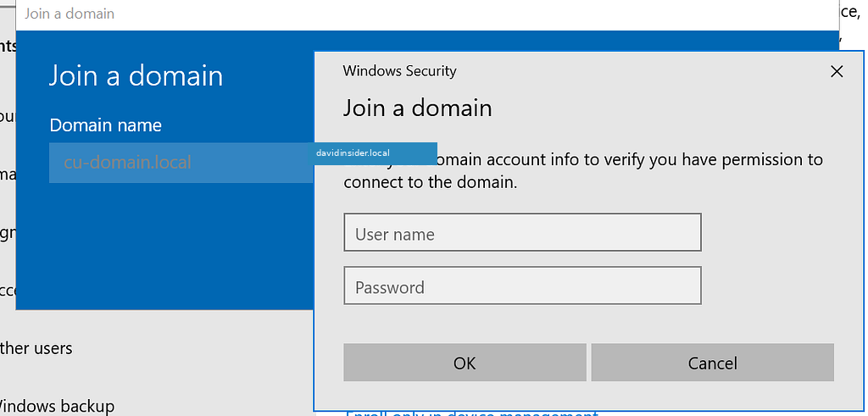
Task: Focus the Password field
Action: click(x=522, y=286)
